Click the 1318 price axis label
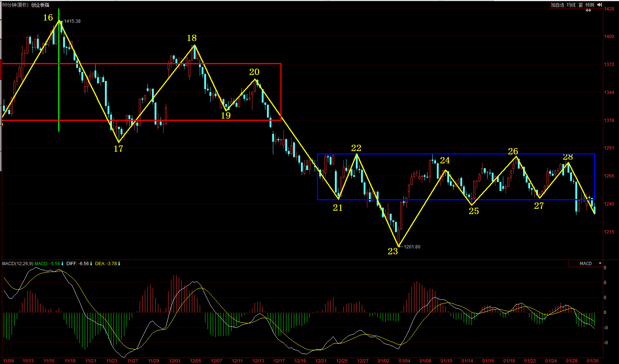 coord(609,120)
